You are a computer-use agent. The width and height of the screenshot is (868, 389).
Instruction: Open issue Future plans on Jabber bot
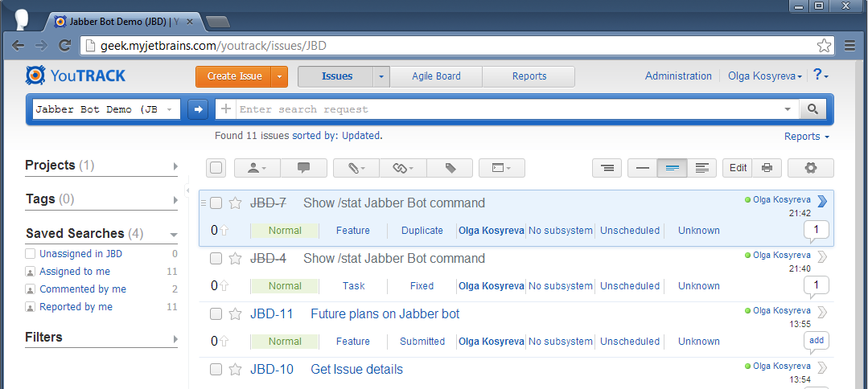click(385, 314)
